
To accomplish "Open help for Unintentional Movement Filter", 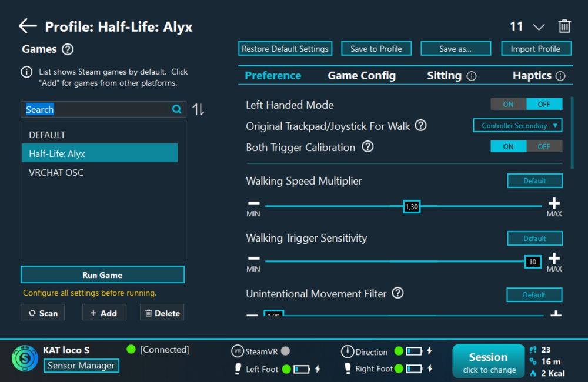I will pyautogui.click(x=397, y=293).
